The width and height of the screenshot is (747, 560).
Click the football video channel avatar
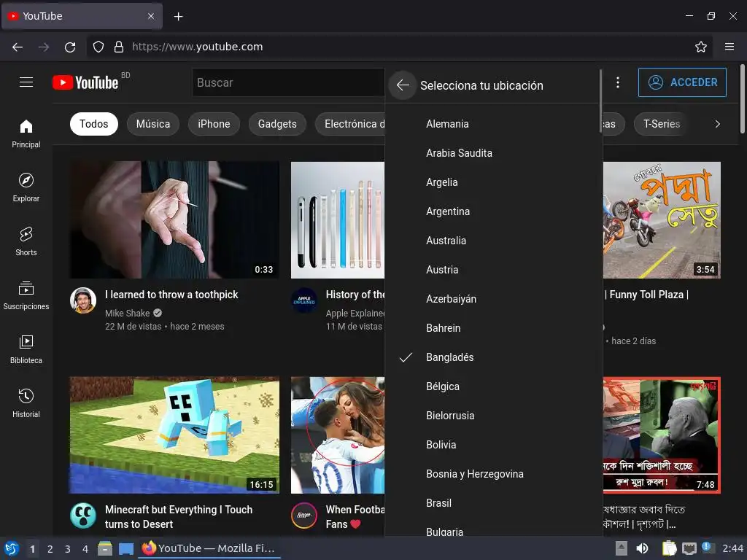click(x=304, y=516)
